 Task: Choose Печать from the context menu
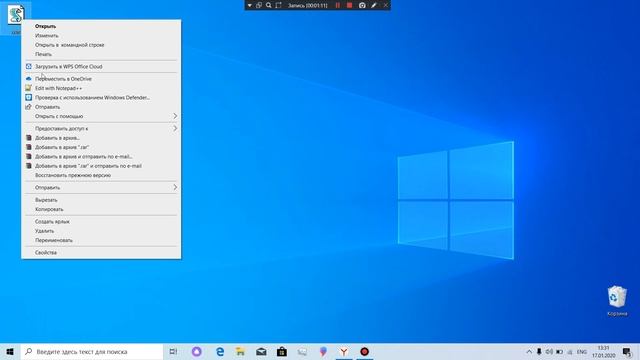[x=101, y=54]
